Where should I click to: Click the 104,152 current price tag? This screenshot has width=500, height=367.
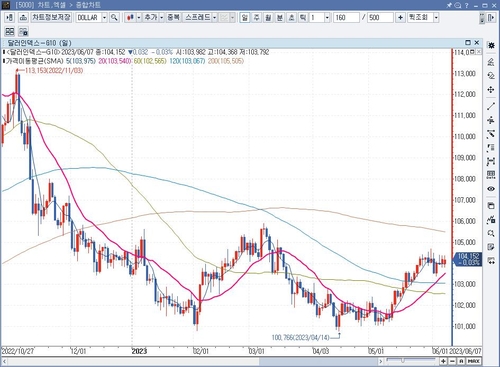coord(468,259)
